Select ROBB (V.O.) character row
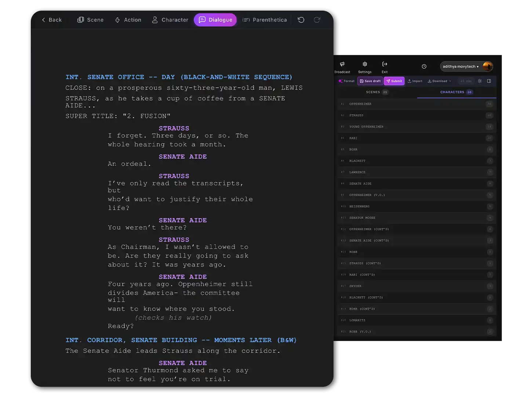The image size is (532, 396). point(417,331)
